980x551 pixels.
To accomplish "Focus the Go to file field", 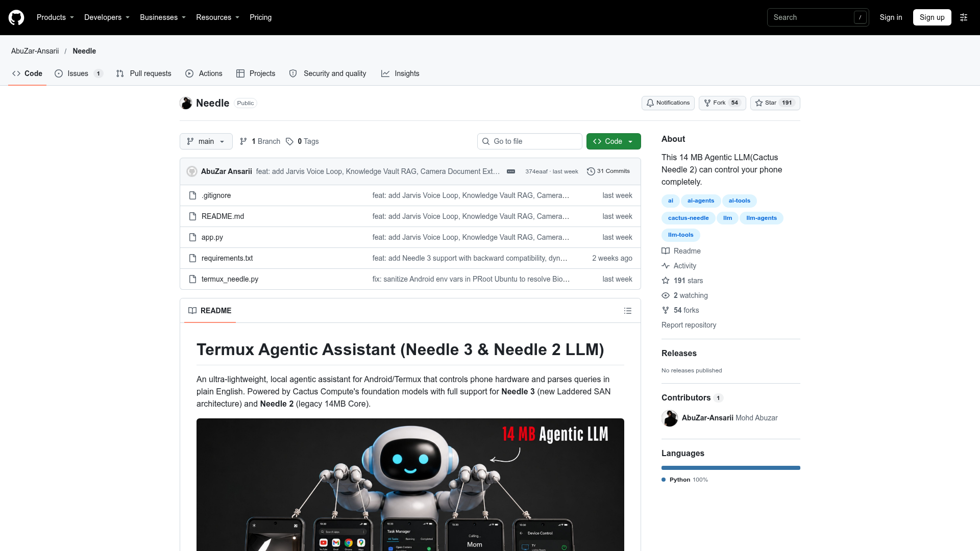I will tap(530, 141).
